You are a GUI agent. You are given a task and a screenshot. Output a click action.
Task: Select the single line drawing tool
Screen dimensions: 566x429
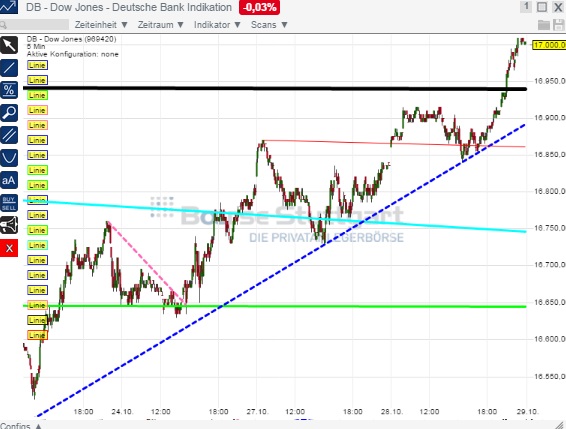[x=9, y=68]
